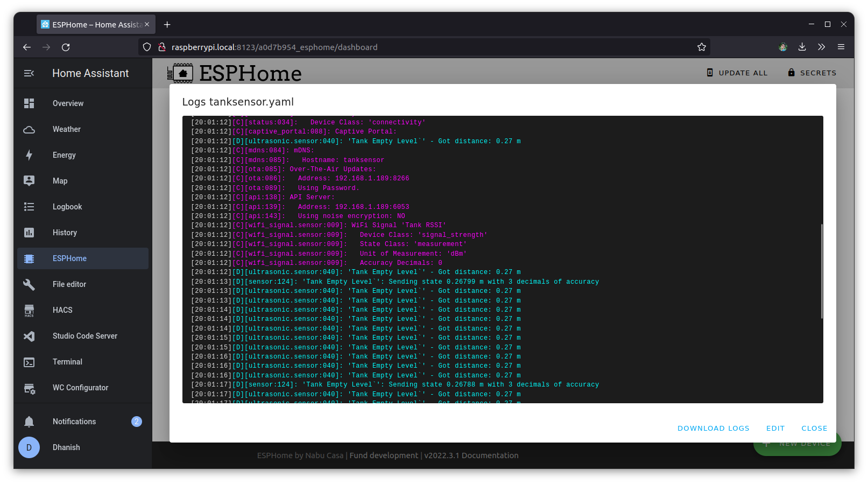This screenshot has height=484, width=868.
Task: Select the Unit of Measurement 'dBm' line
Action: point(329,254)
